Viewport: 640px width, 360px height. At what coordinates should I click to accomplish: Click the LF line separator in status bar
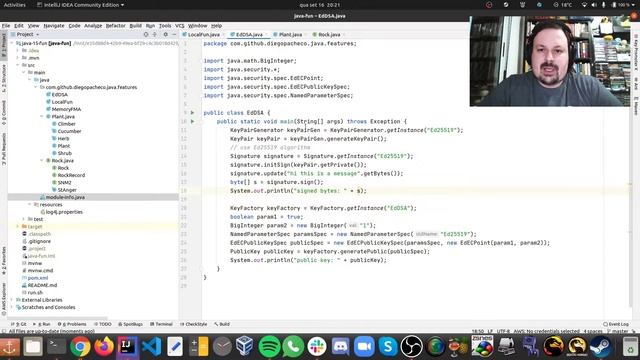(x=490, y=331)
